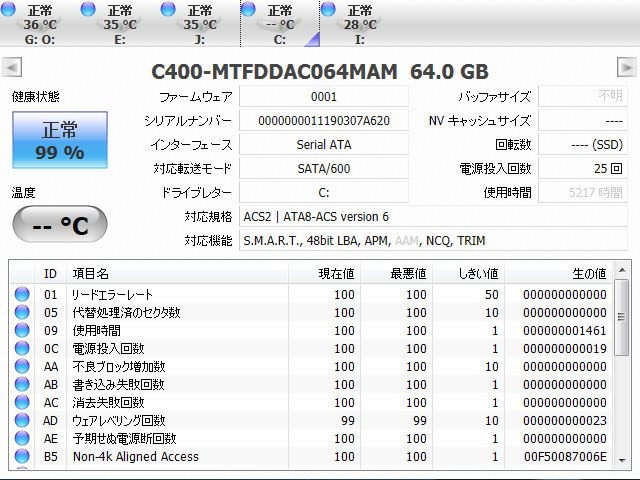Screen dimensions: 640x480
Task: Click the blue health orb of C: drive
Action: click(x=248, y=9)
